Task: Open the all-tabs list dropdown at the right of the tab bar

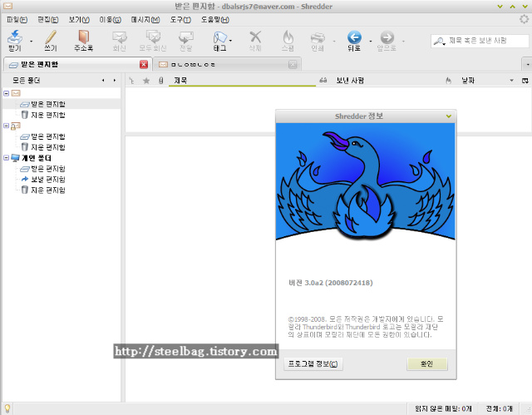Action: (x=527, y=64)
